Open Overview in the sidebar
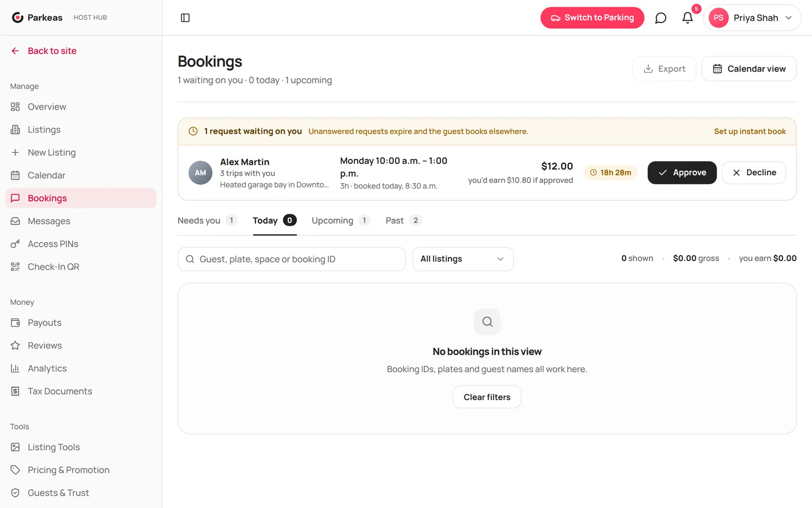The image size is (812, 508). [81, 107]
